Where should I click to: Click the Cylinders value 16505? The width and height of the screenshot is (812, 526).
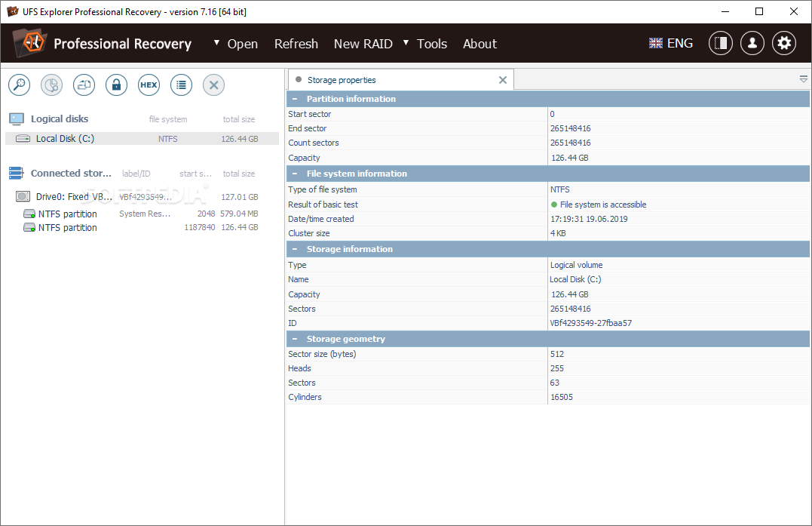coord(562,398)
